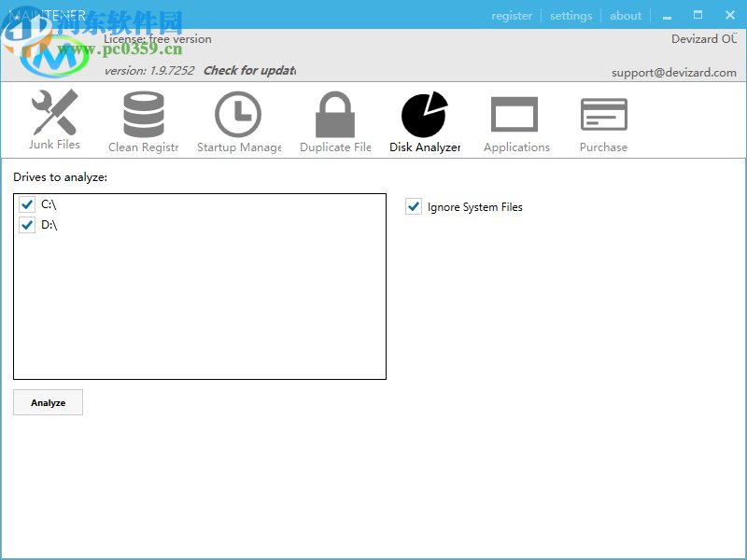The width and height of the screenshot is (747, 560).
Task: Click the support@devizard.com email address
Action: click(674, 73)
